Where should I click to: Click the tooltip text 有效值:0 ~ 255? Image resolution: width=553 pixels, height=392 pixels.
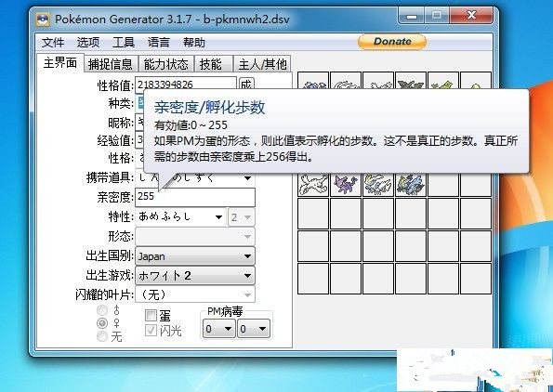[x=191, y=125]
